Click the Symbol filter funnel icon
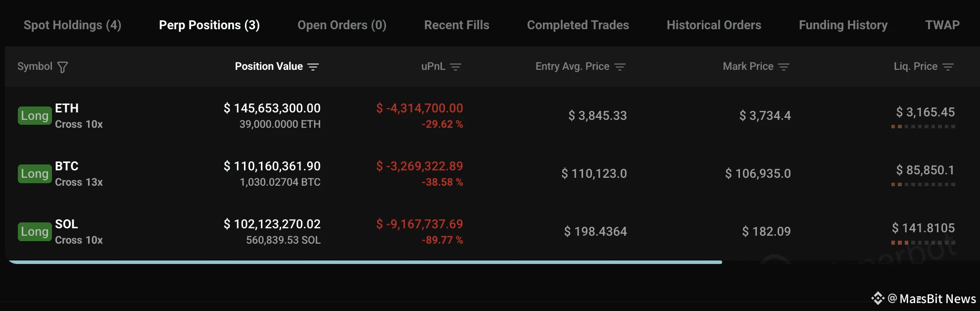Screen dimensions: 980x311 coord(62,67)
